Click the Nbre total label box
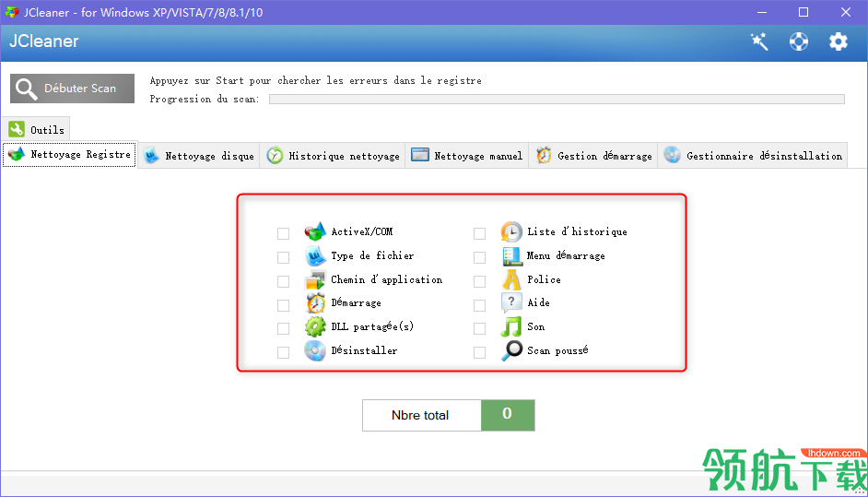Viewport: 868px width, 497px height. (x=422, y=415)
